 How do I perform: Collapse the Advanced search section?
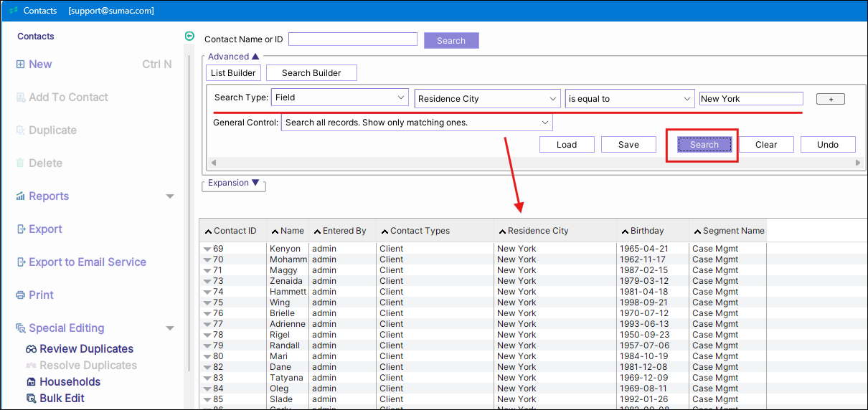coord(255,57)
